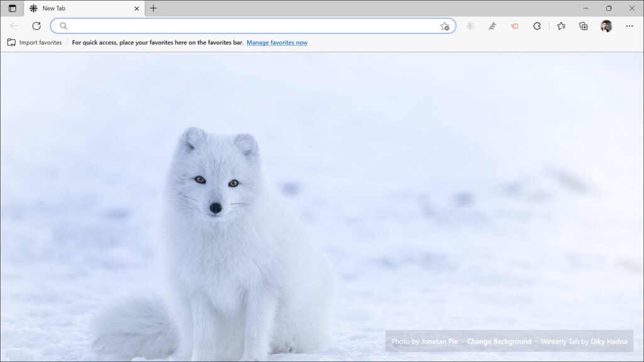Open a new tab with the plus button

coord(153,8)
